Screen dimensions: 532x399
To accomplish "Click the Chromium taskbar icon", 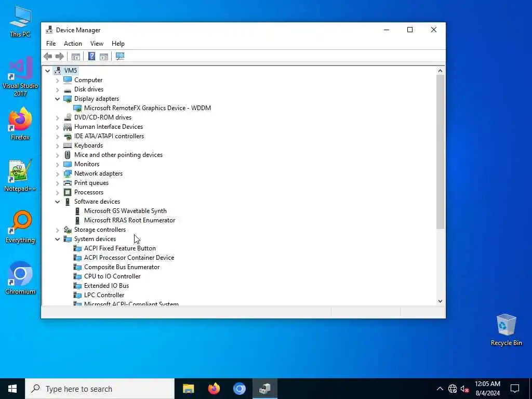I will (239, 389).
